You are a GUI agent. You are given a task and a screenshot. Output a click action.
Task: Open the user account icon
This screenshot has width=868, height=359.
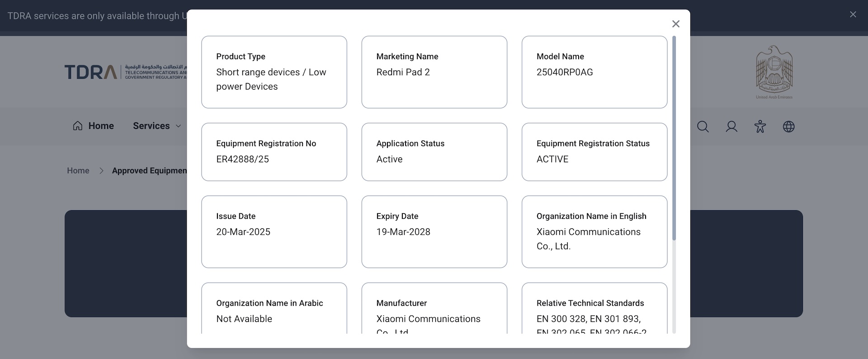(731, 127)
